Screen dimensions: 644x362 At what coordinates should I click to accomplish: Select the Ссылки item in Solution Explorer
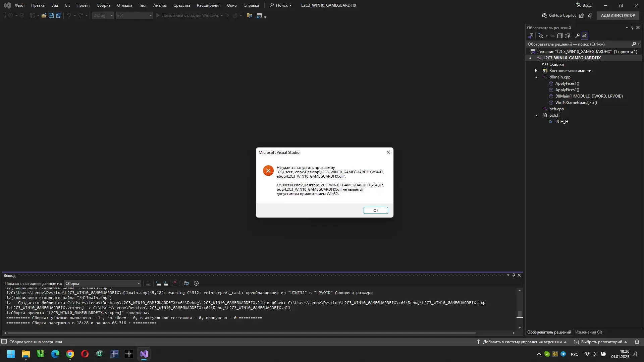pyautogui.click(x=556, y=64)
